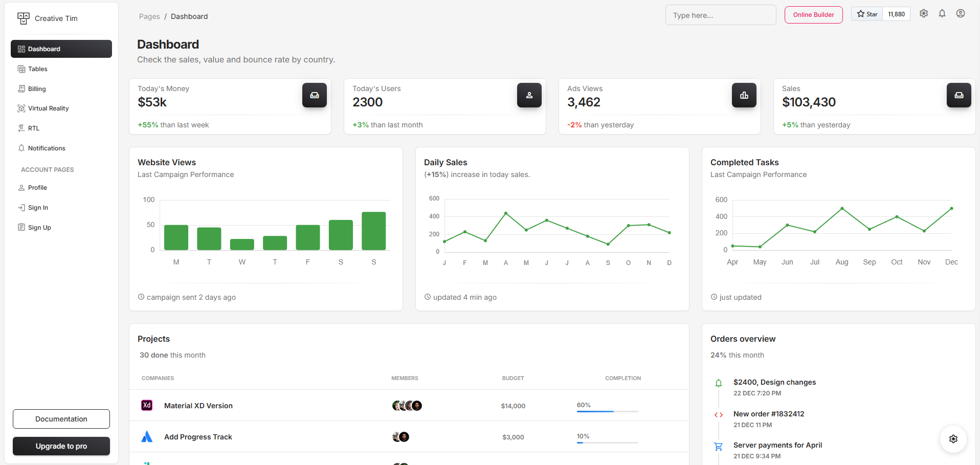Click the Dashboard grid icon in sidebar

[21, 49]
